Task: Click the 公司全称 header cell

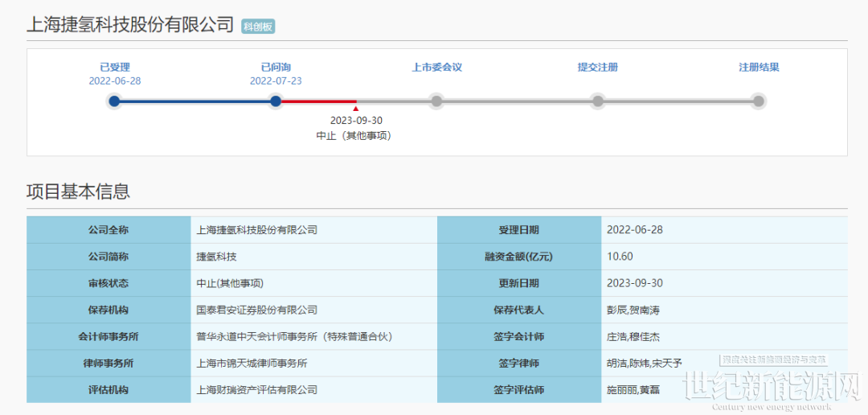Action: point(108,230)
